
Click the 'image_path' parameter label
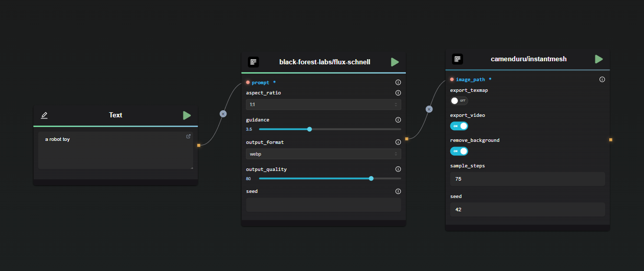(470, 80)
